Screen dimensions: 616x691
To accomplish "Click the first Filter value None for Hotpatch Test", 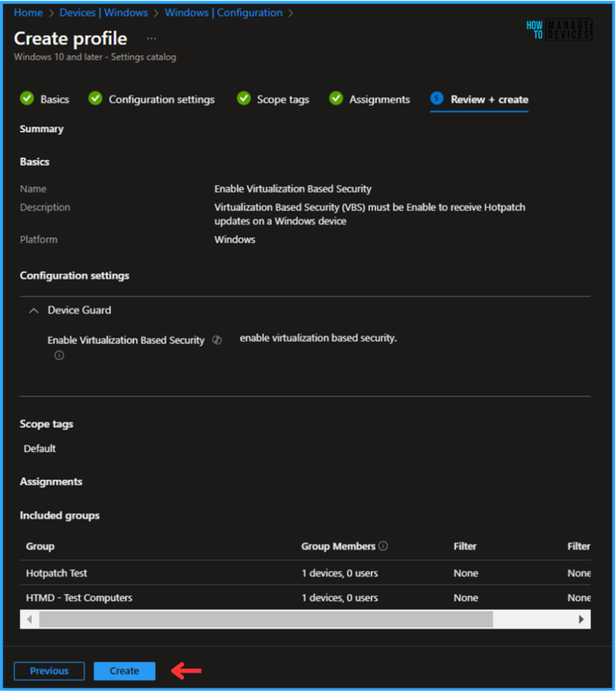I will click(x=466, y=573).
